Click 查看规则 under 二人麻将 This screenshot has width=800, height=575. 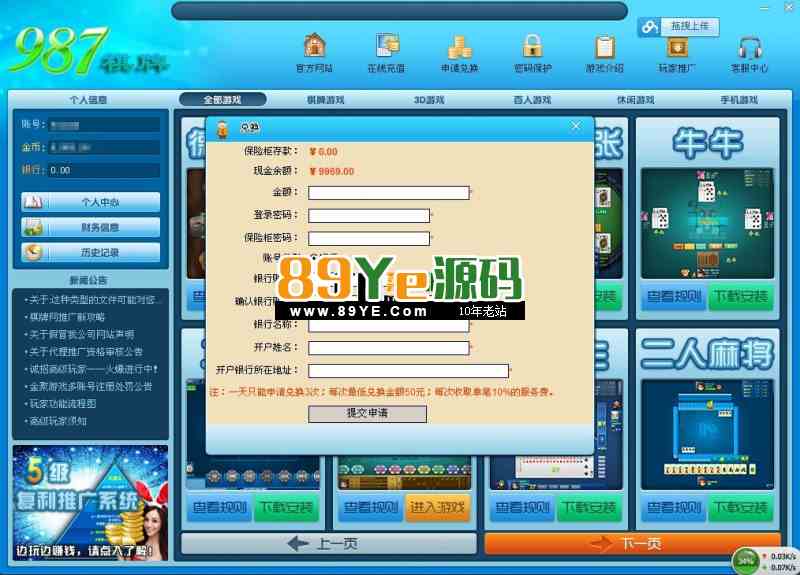pos(674,508)
